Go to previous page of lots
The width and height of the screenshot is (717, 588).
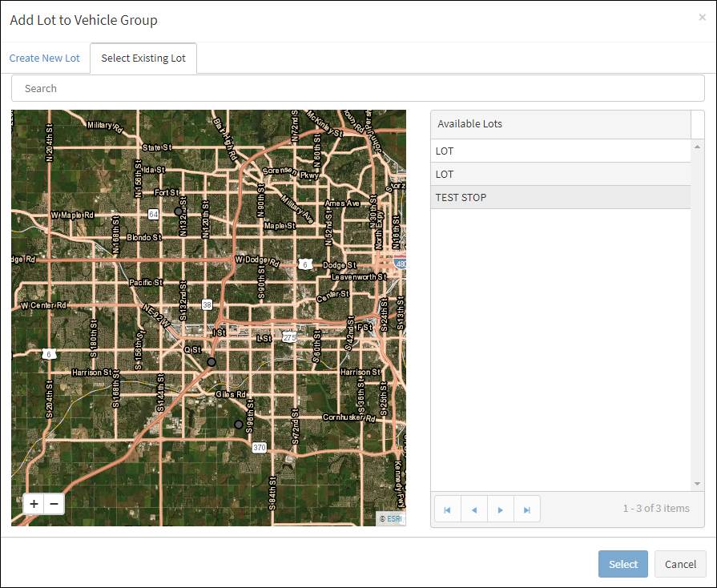(x=473, y=509)
